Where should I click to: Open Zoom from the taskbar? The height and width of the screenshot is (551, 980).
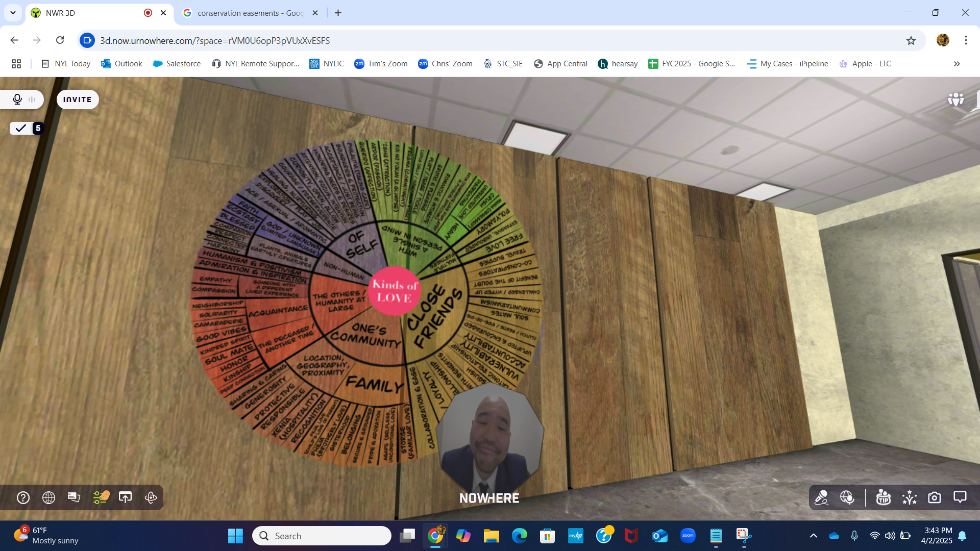688,536
